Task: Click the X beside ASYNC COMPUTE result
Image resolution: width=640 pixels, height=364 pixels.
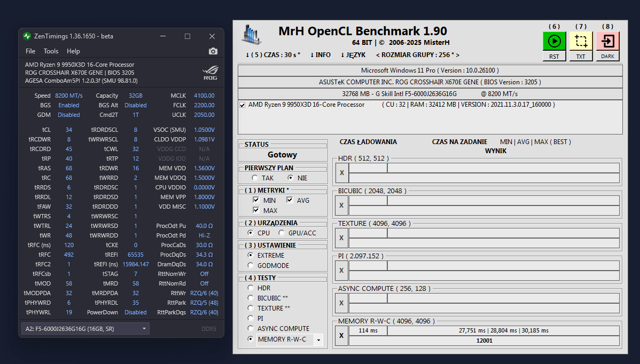Action: [341, 303]
